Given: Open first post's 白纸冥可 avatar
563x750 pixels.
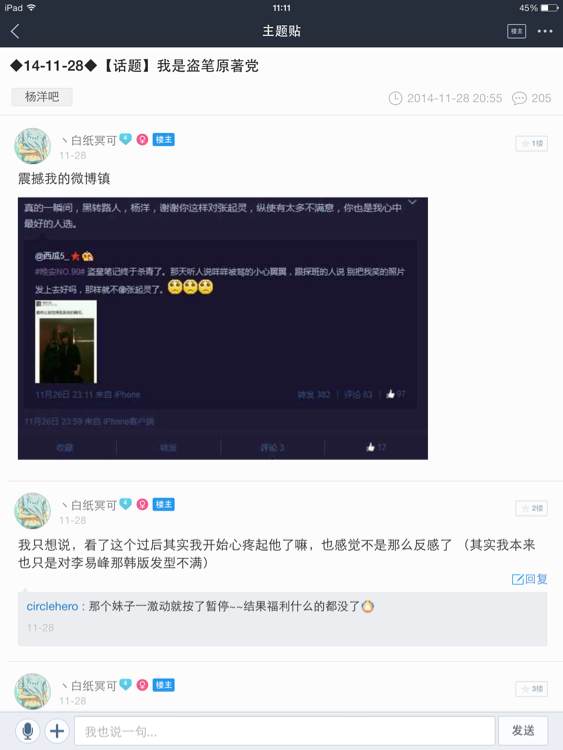Looking at the screenshot, I should point(33,146).
